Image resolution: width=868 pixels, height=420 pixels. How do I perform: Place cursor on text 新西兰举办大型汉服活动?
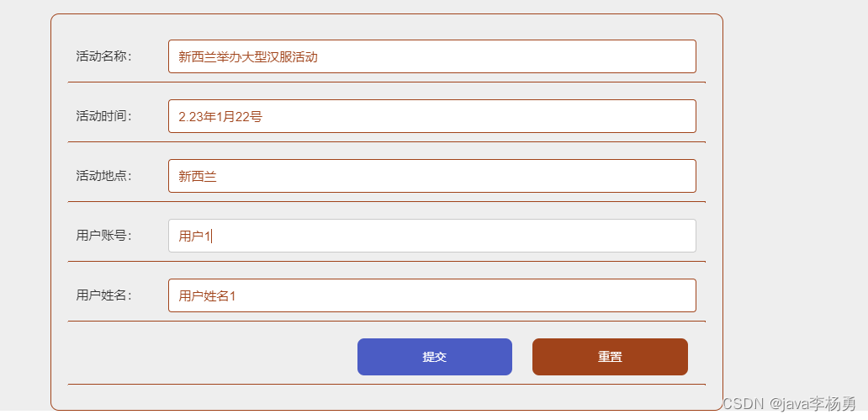pyautogui.click(x=247, y=57)
